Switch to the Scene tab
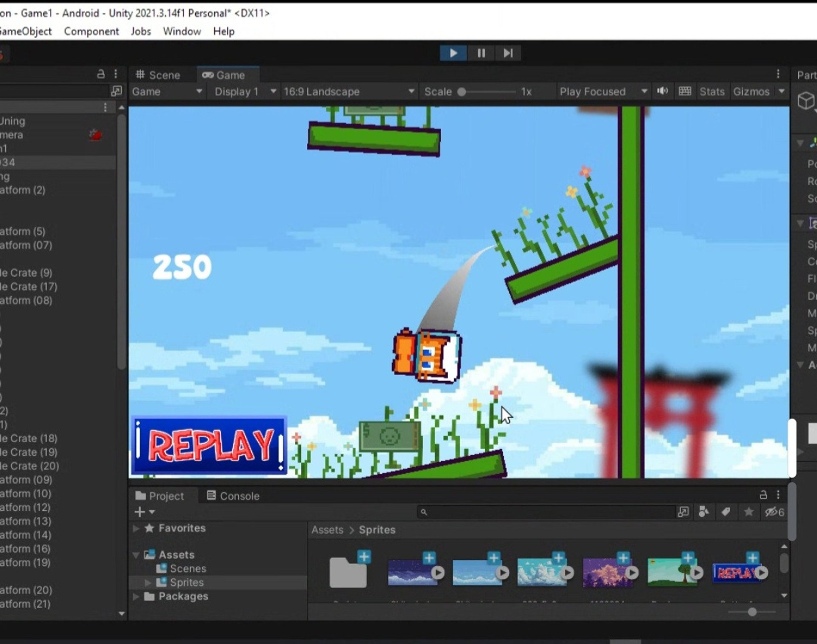817x644 pixels. tap(158, 75)
